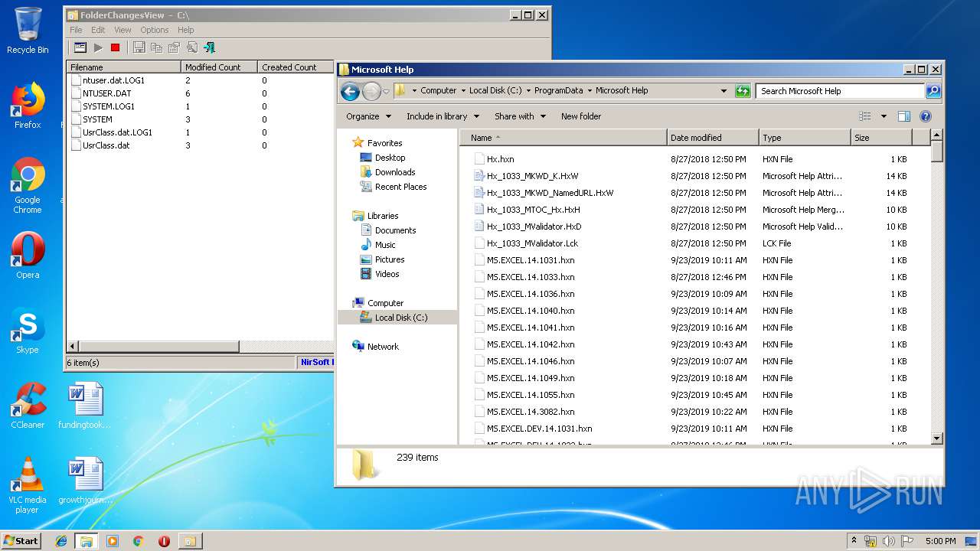980x551 pixels.
Task: Click the Find toolbar icon in FolderChangesView
Action: pyautogui.click(x=191, y=47)
